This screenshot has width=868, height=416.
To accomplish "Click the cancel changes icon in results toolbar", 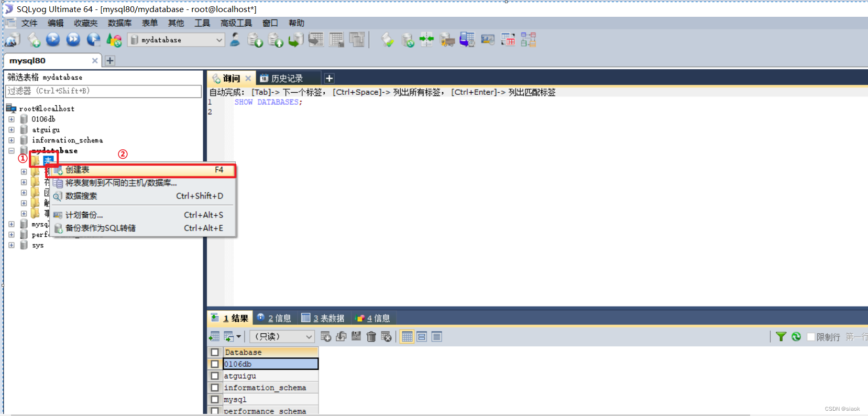I will pos(387,336).
